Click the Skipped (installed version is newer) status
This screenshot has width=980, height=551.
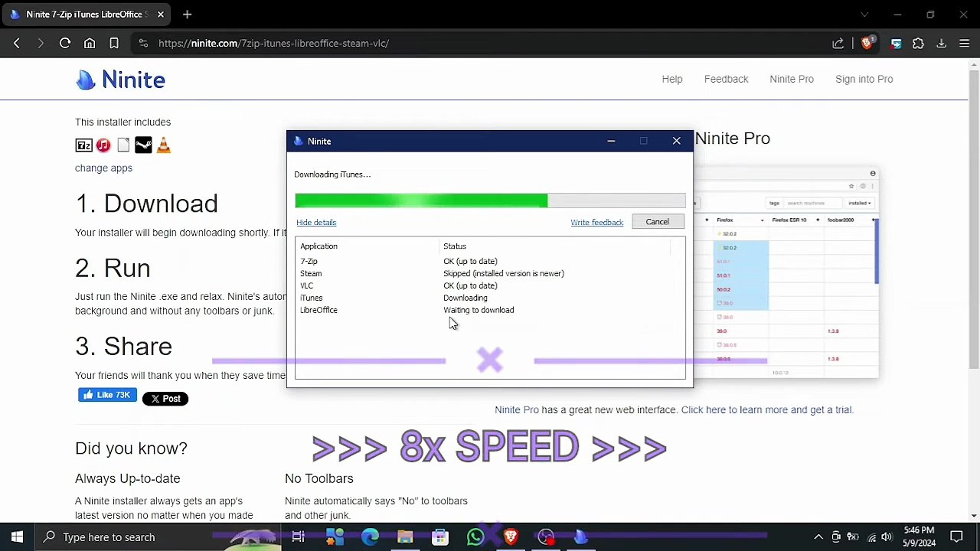(x=504, y=273)
